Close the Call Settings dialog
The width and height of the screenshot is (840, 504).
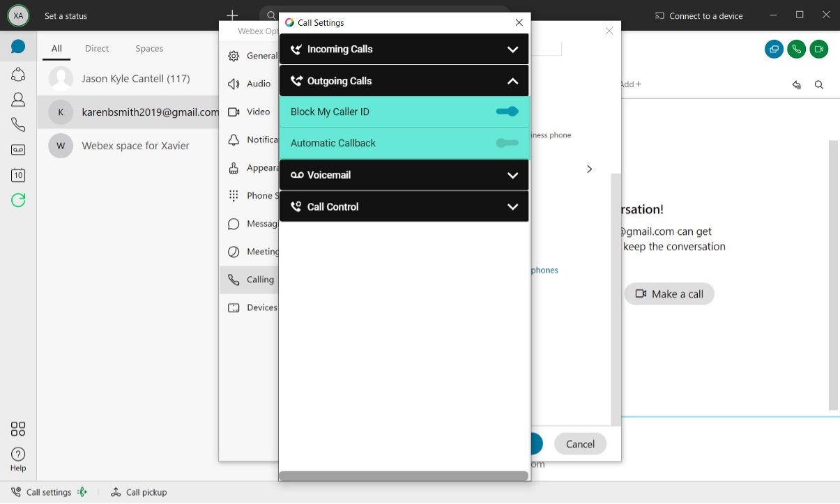[519, 22]
